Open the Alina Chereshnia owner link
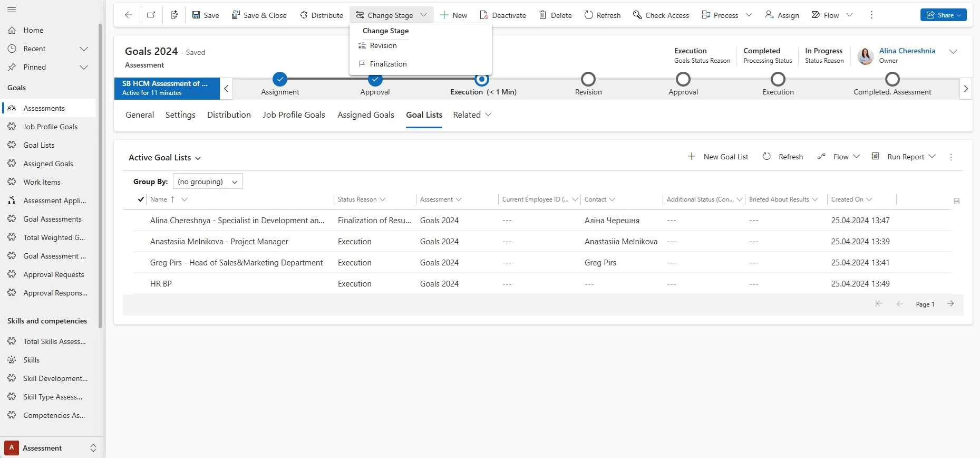Viewport: 980px width, 458px height. tap(907, 51)
